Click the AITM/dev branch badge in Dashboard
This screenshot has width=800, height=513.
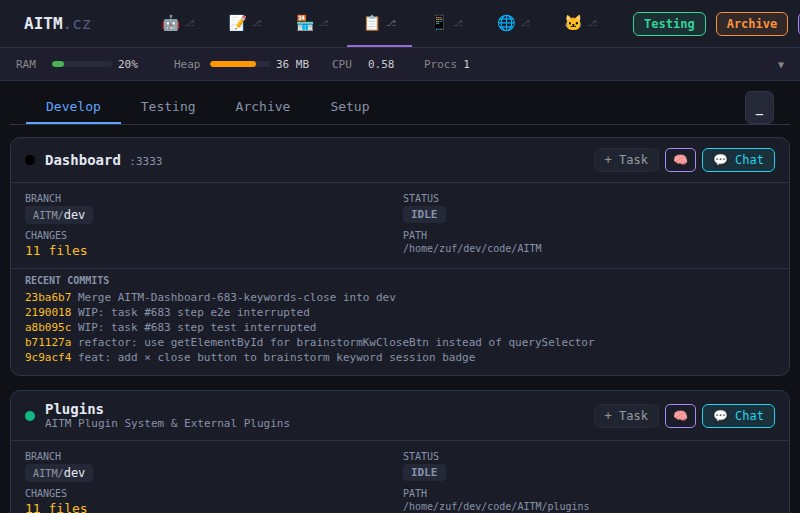tap(59, 215)
